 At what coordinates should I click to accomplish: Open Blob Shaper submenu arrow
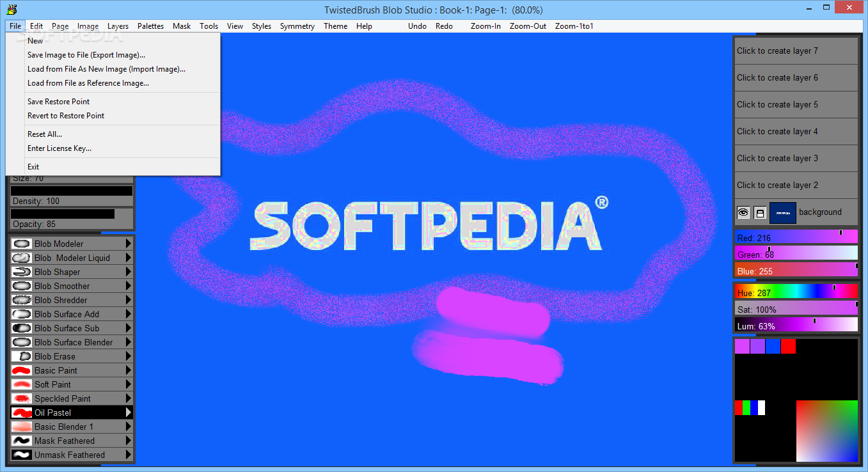coord(129,272)
